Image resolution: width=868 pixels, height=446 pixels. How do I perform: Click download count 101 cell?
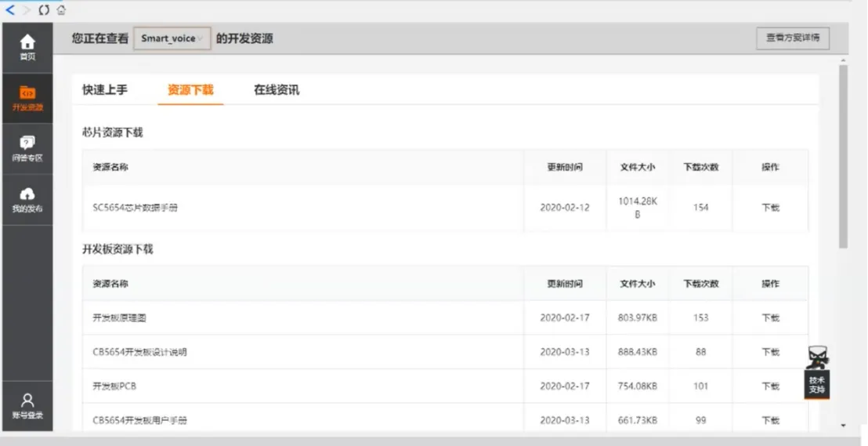pyautogui.click(x=701, y=386)
